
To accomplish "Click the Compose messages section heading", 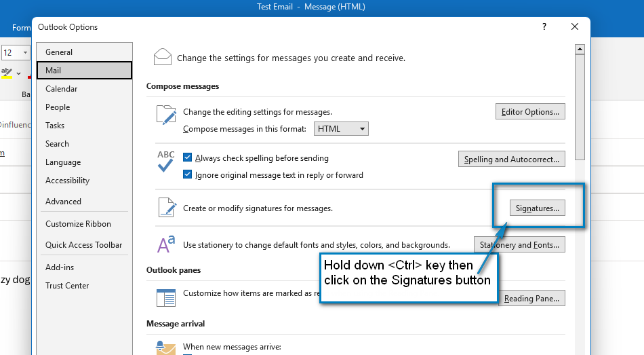I will 183,86.
